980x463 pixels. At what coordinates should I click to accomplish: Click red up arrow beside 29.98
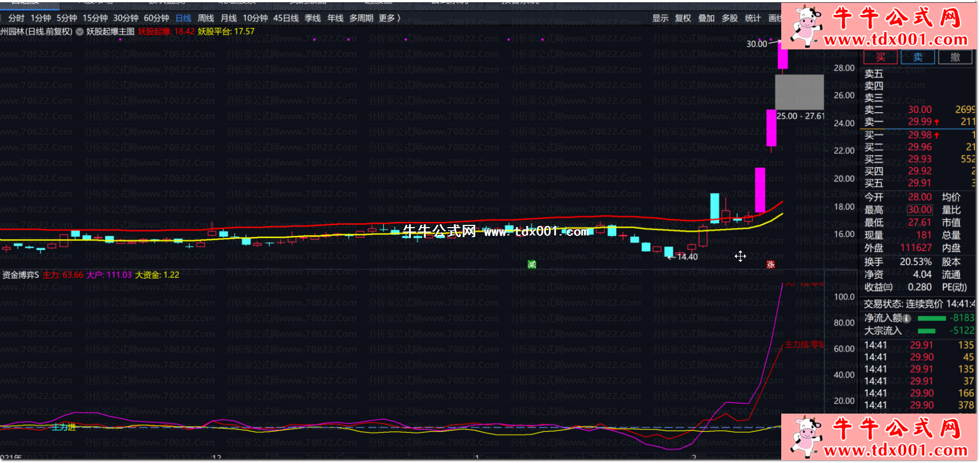point(937,135)
